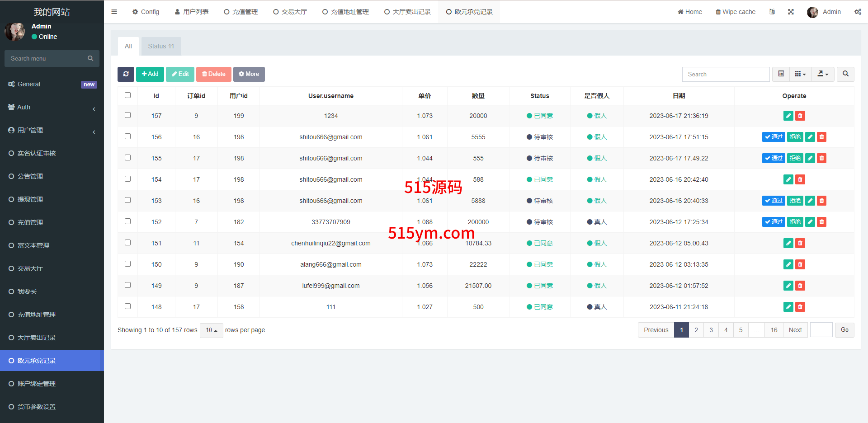Click the table/card view toggle icon
The width and height of the screenshot is (868, 423).
coord(781,74)
